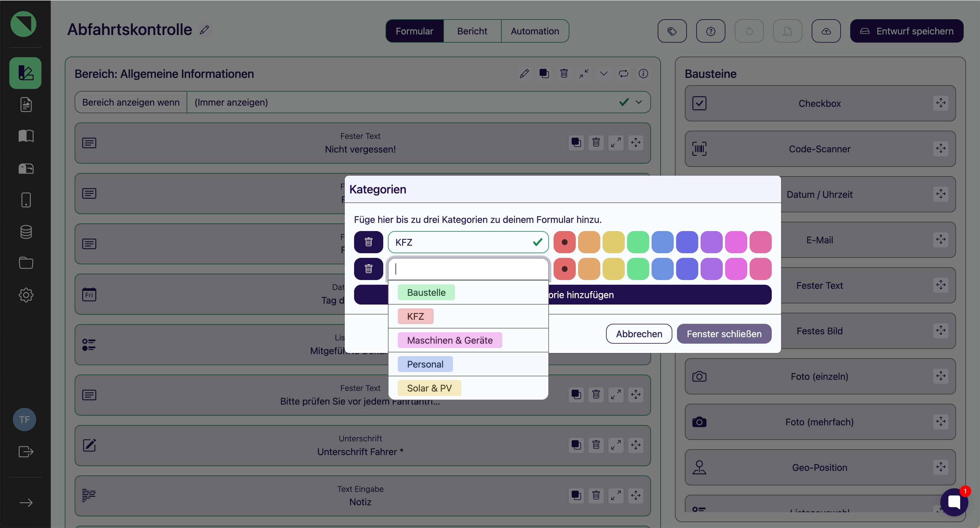980x528 pixels.
Task: Select KFZ from the suggestion list
Action: (415, 316)
